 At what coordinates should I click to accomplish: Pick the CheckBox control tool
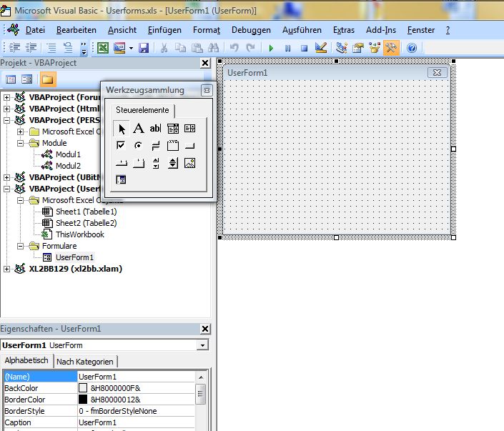tap(121, 146)
